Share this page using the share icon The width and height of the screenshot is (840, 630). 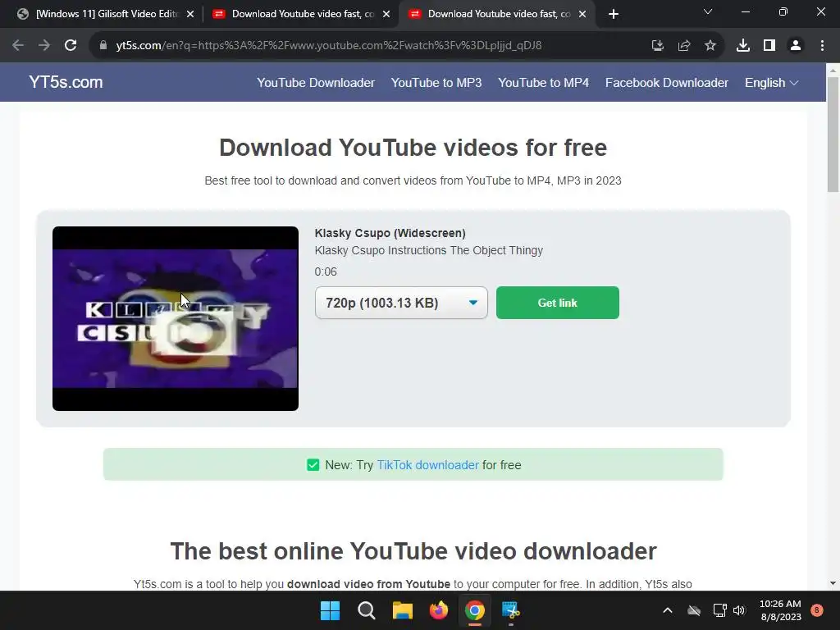[x=684, y=46]
